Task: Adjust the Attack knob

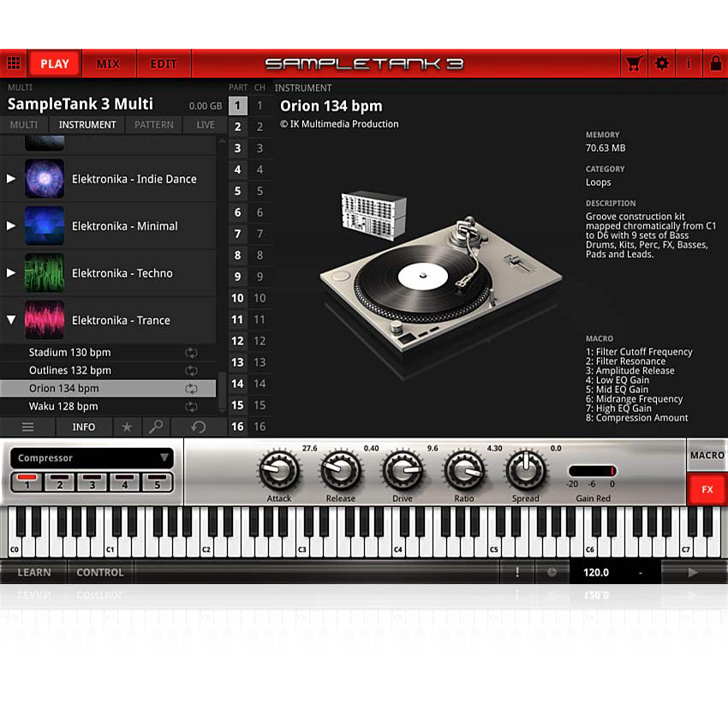Action: tap(279, 471)
